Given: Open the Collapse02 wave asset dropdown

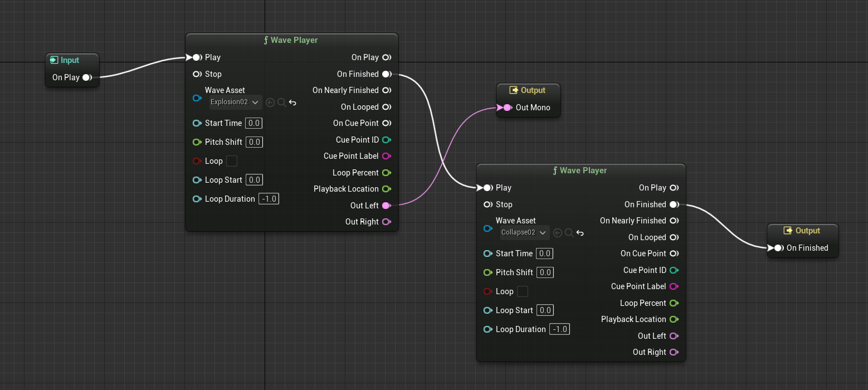Looking at the screenshot, I should point(525,233).
